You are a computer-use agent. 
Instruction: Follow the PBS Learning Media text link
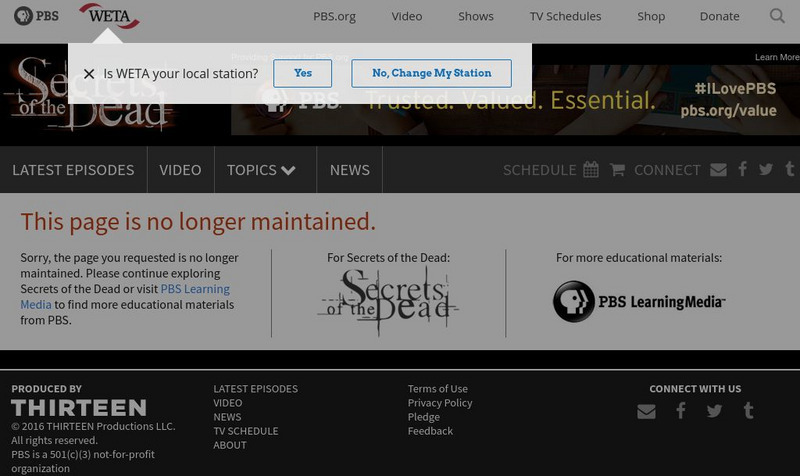(x=125, y=296)
